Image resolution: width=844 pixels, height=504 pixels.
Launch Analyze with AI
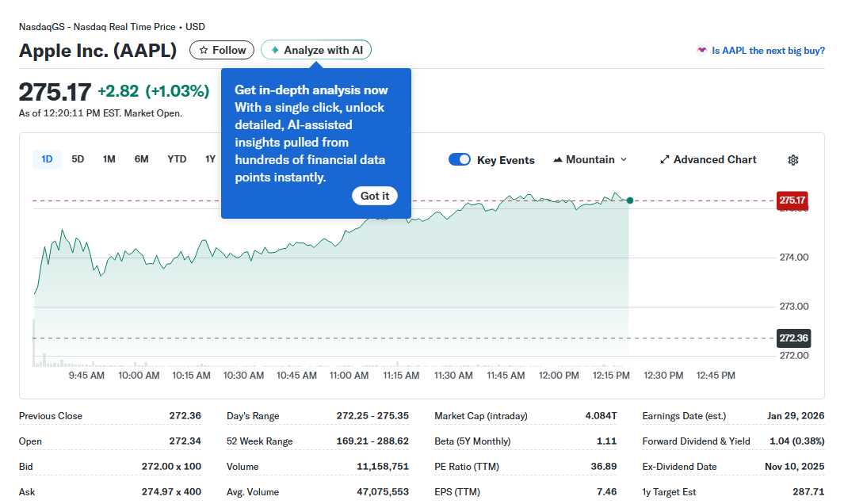pyautogui.click(x=316, y=49)
